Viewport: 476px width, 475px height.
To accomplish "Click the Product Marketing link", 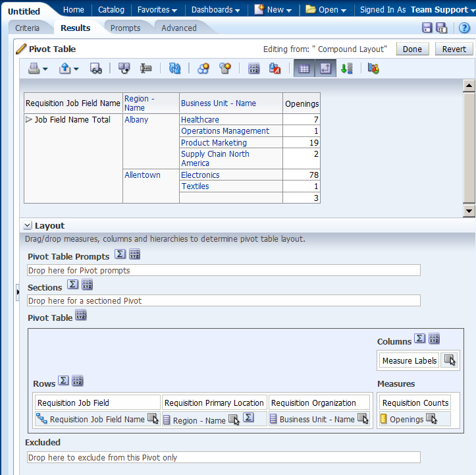I will coord(214,142).
